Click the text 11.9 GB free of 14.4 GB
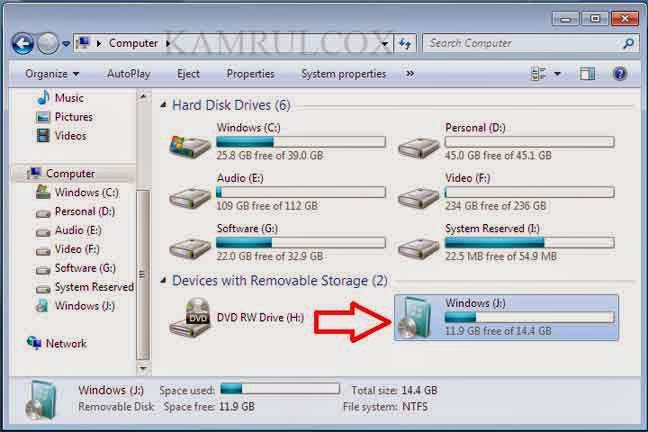 (x=498, y=331)
